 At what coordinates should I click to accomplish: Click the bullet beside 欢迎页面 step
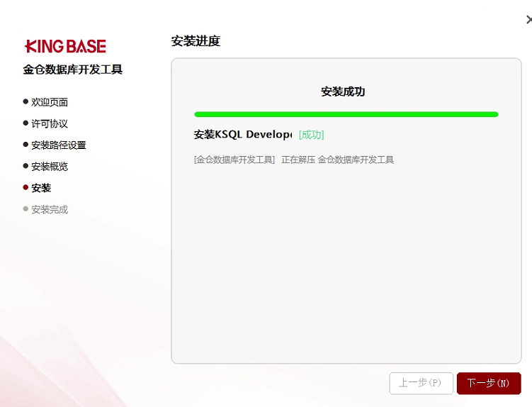(26, 102)
